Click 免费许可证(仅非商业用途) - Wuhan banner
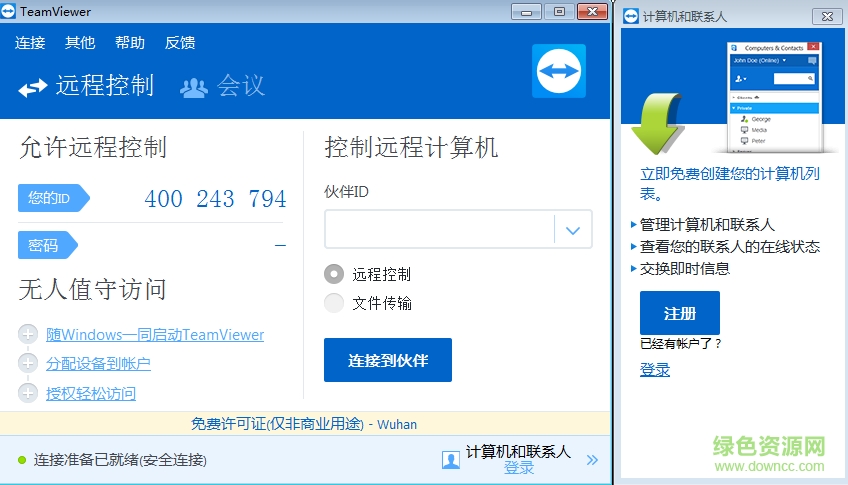The image size is (848, 485). point(304,424)
